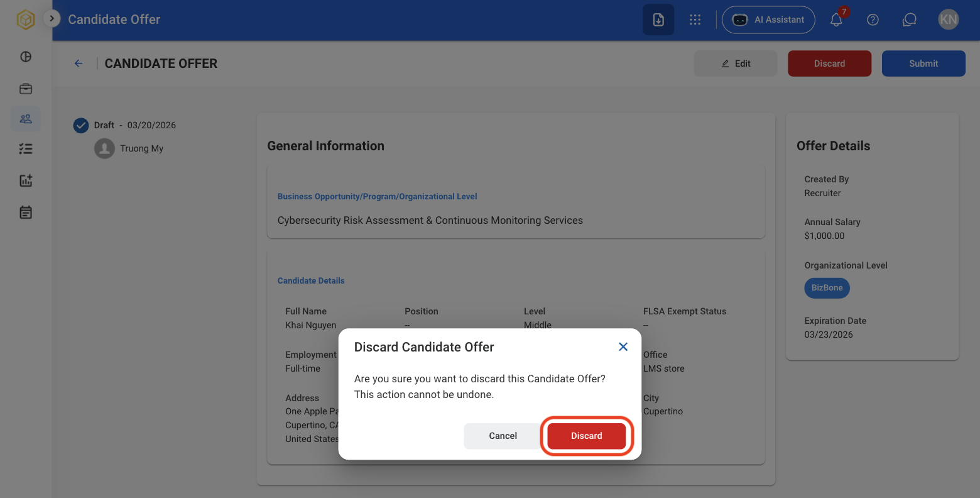Click the notifications bell icon
The height and width of the screenshot is (498, 980).
click(836, 19)
